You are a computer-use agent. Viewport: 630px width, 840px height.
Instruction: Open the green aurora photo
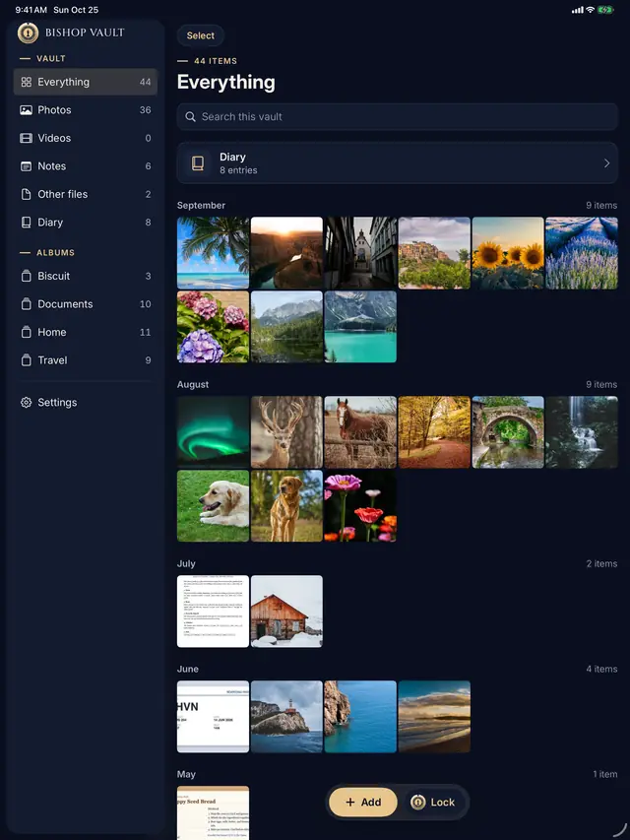click(x=214, y=431)
